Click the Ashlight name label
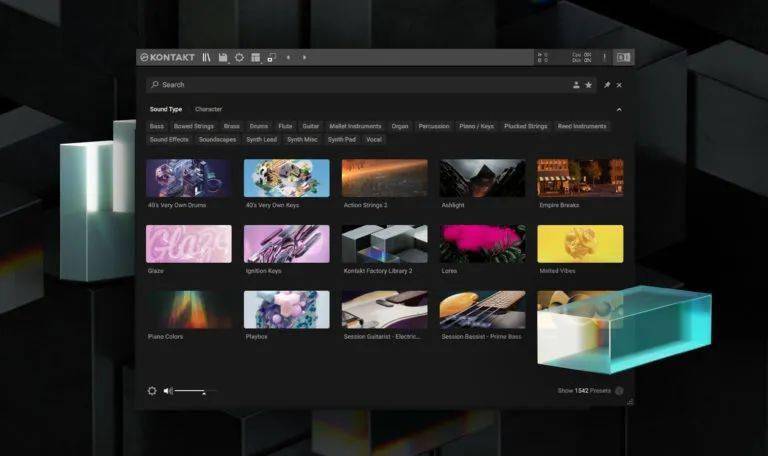The height and width of the screenshot is (456, 768). 453,205
